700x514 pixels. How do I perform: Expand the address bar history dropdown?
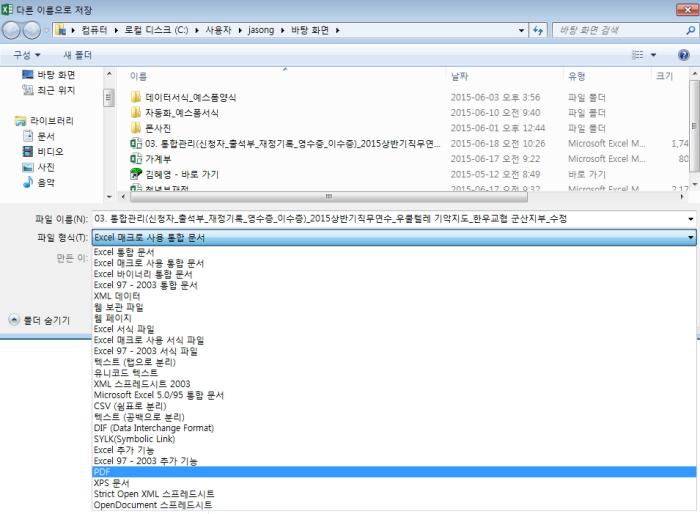pos(521,30)
